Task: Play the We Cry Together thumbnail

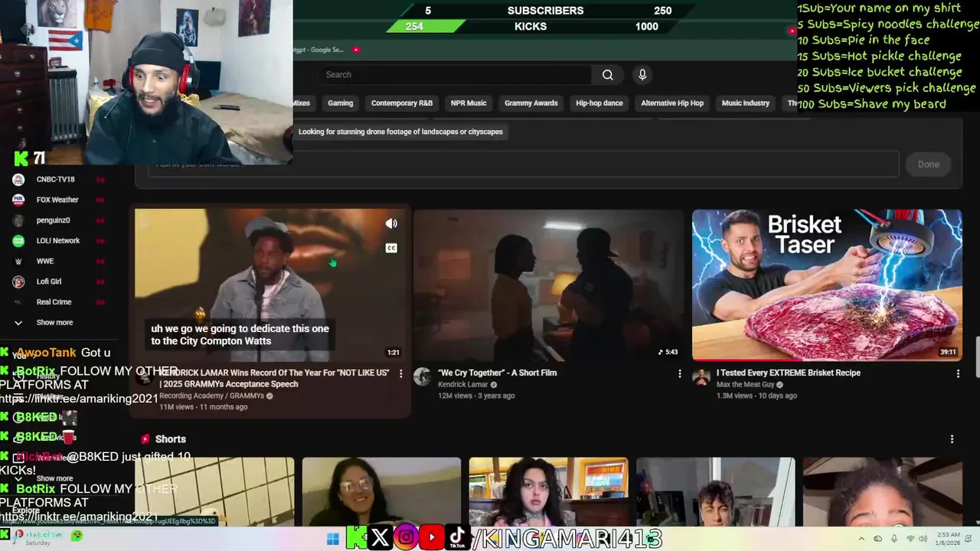Action: pos(548,285)
